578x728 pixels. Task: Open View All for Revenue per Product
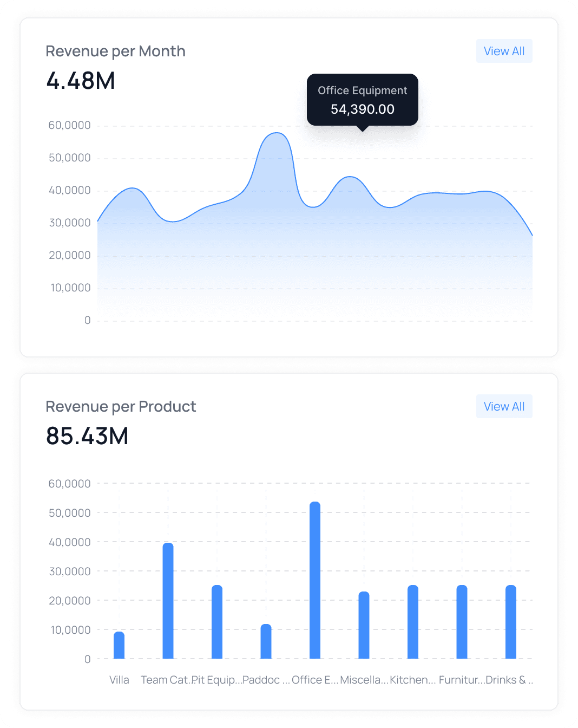[504, 406]
